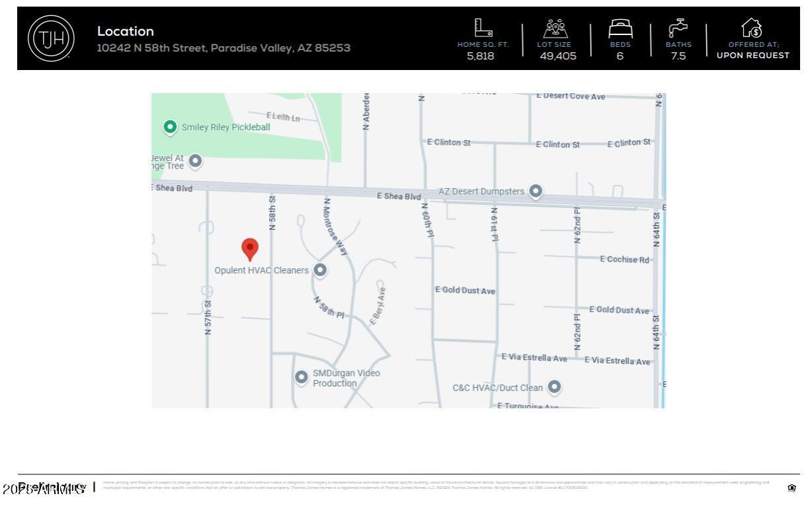Click the home square footage ruler icon
The width and height of the screenshot is (812, 512).
484,29
